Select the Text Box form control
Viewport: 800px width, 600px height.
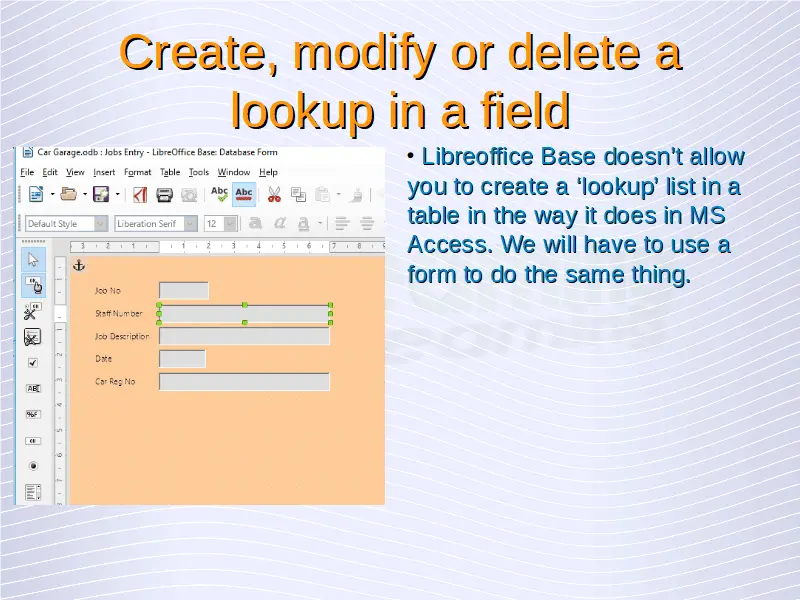click(33, 388)
